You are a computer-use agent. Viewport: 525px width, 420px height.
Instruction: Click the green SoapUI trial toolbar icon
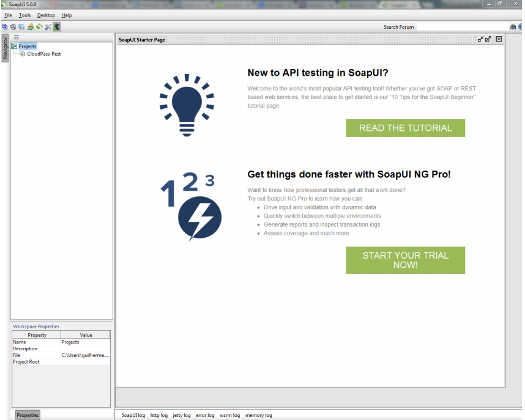[40, 27]
